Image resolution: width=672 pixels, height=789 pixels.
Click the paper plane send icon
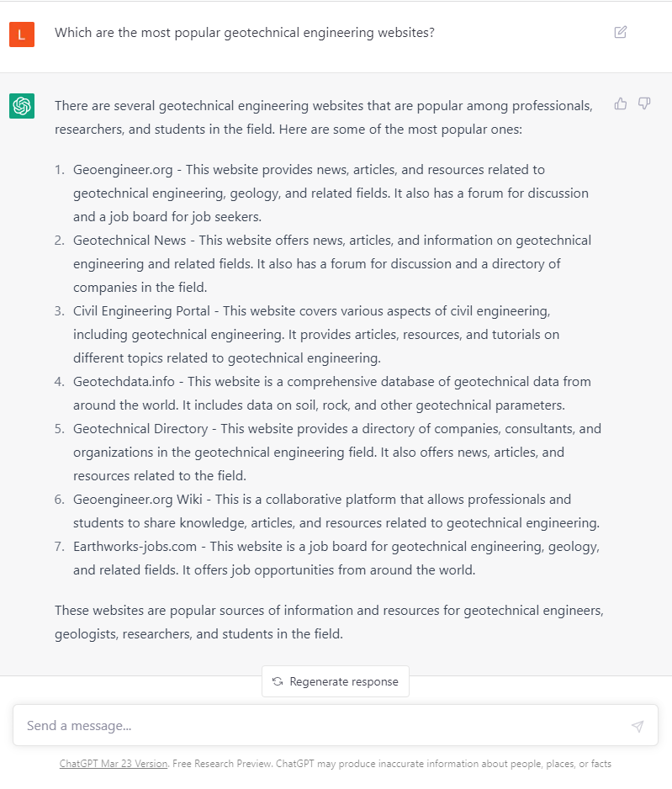coord(637,725)
